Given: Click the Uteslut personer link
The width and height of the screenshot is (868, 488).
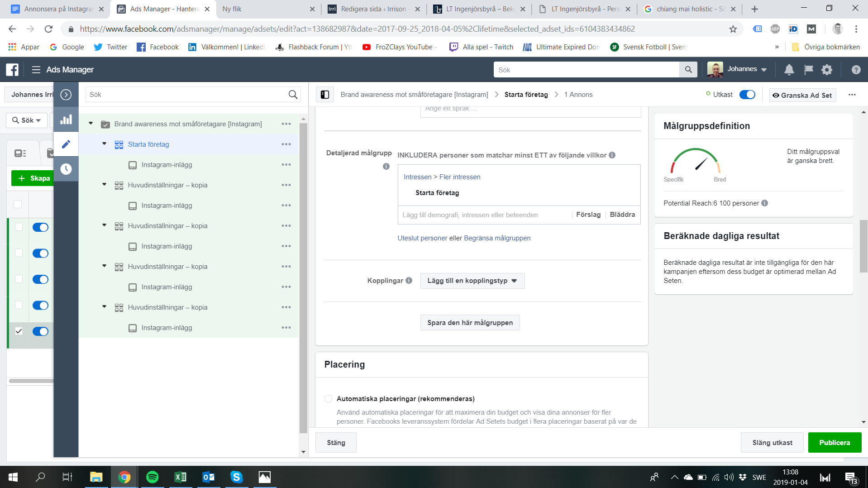Looking at the screenshot, I should 422,238.
